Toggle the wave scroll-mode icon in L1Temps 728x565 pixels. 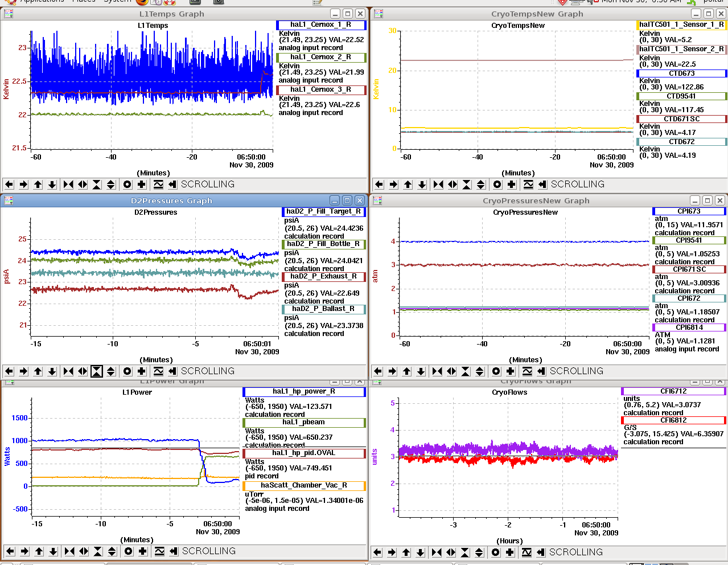(158, 185)
